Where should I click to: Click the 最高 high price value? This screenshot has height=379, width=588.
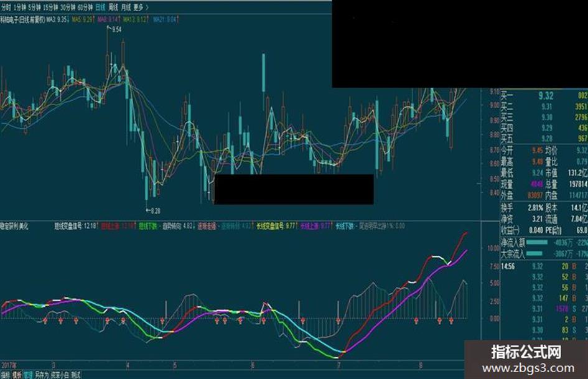pyautogui.click(x=538, y=162)
